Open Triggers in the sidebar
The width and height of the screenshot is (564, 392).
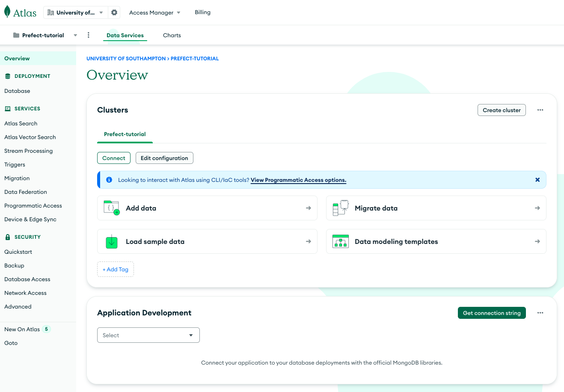click(x=15, y=164)
